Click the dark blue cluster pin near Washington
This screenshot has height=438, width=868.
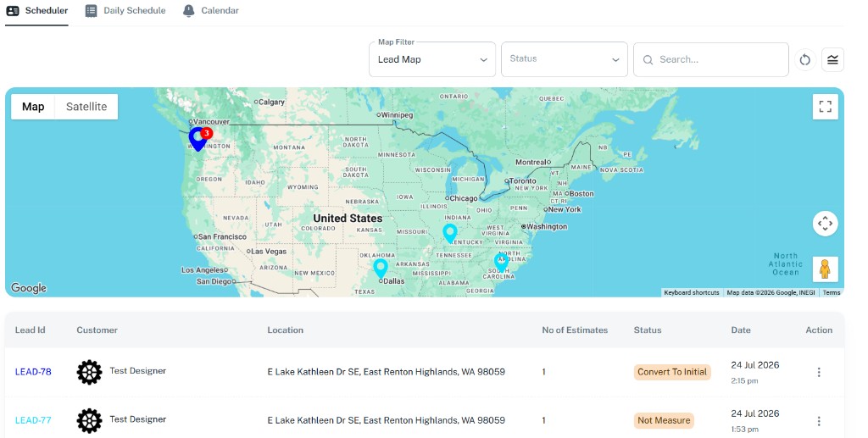pos(198,139)
